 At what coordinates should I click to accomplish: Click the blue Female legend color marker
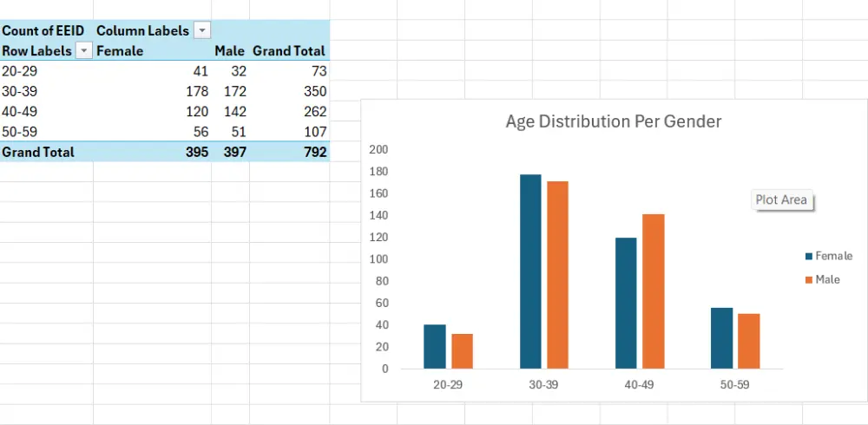click(x=809, y=257)
